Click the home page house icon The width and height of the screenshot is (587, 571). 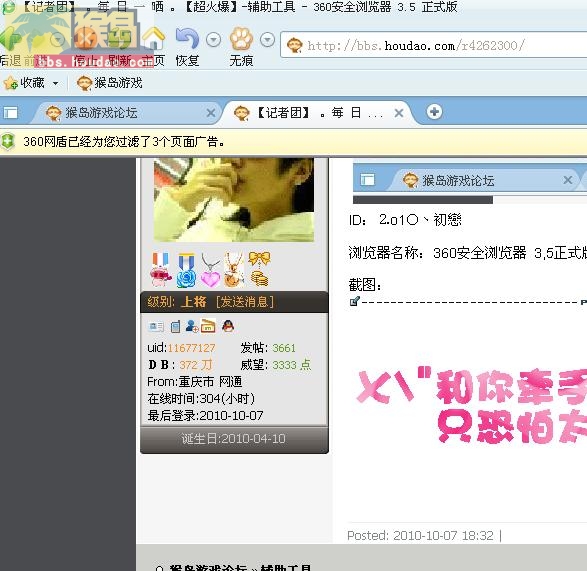pyautogui.click(x=154, y=39)
